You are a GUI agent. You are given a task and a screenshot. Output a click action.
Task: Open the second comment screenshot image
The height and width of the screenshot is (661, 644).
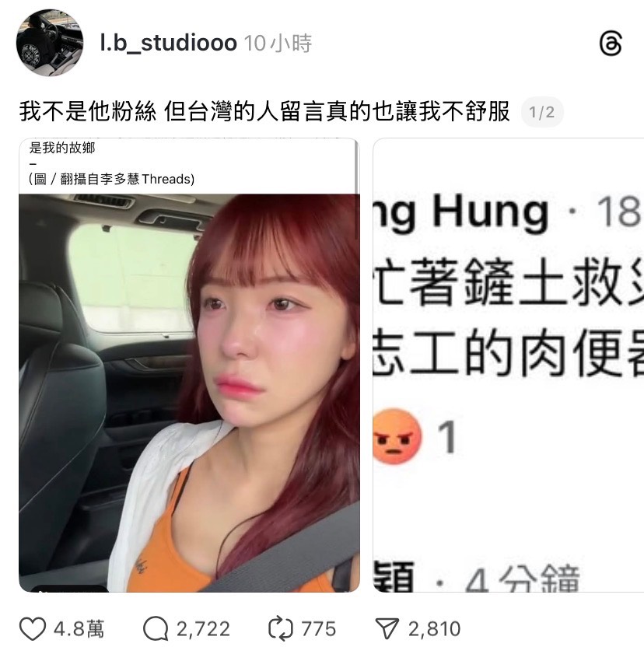pyautogui.click(x=508, y=365)
